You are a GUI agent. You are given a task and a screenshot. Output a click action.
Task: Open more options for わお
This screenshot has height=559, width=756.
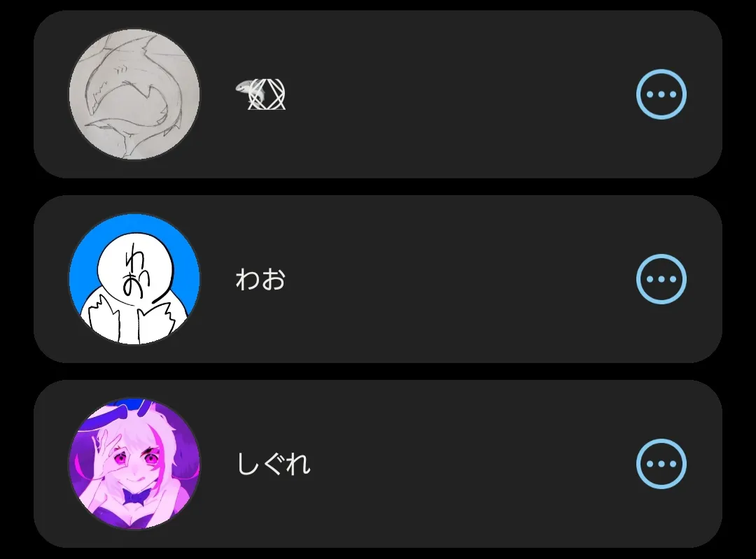tap(661, 278)
